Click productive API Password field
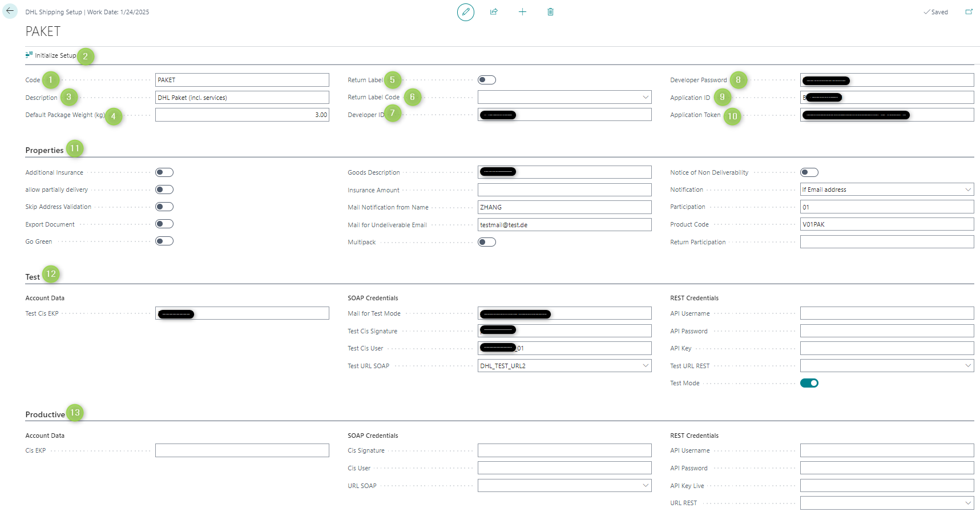Image resolution: width=980 pixels, height=516 pixels. point(887,468)
